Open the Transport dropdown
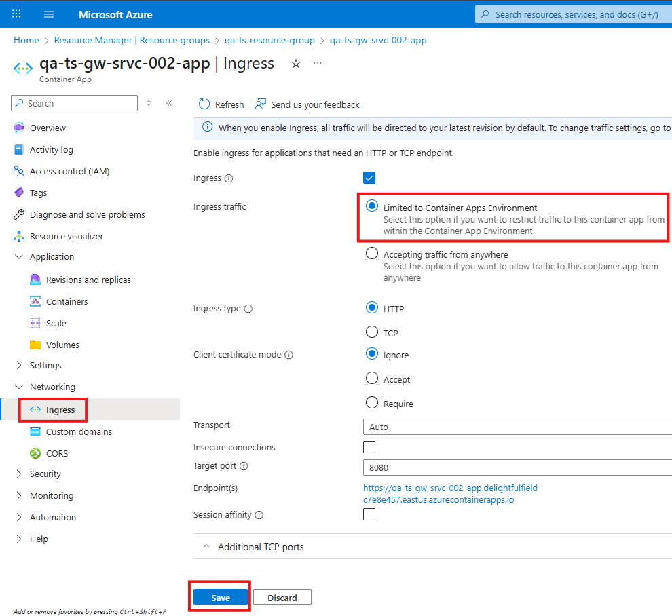672x616 pixels. coord(517,427)
